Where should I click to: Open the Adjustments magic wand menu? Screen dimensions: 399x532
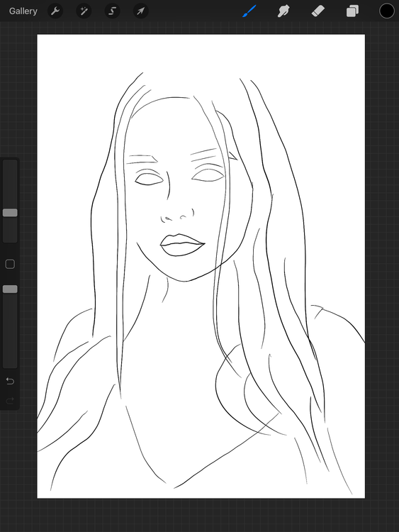pos(84,11)
